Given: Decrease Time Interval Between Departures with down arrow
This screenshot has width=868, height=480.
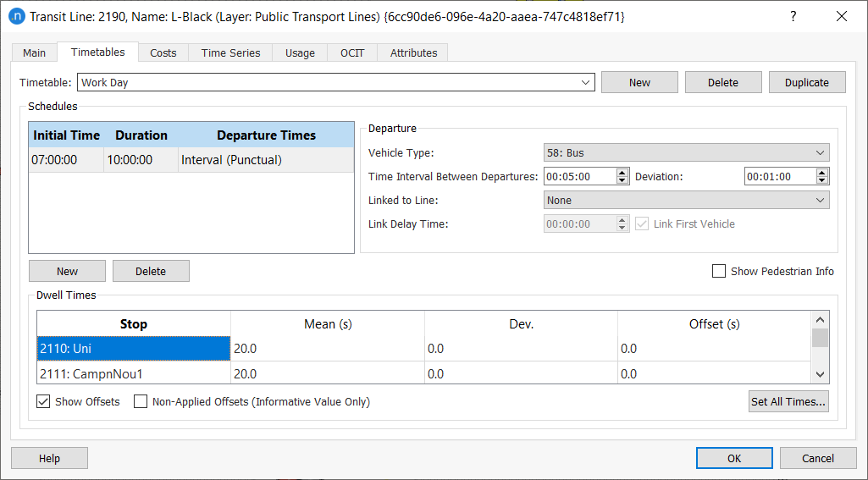Looking at the screenshot, I should pos(622,181).
